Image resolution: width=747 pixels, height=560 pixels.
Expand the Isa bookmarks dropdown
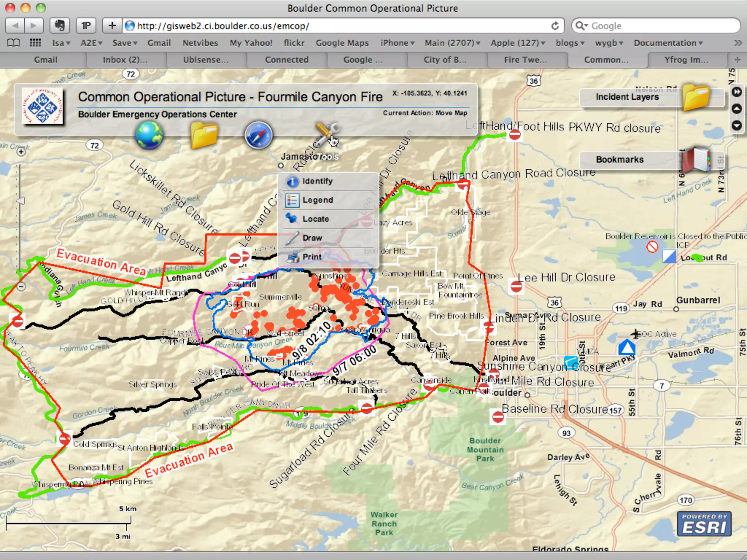click(x=61, y=43)
